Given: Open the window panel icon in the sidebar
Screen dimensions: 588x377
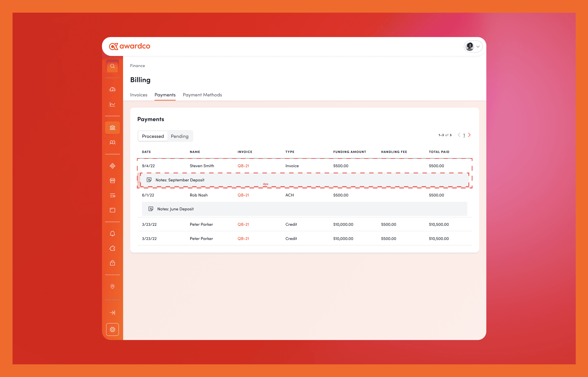Looking at the screenshot, I should [113, 210].
